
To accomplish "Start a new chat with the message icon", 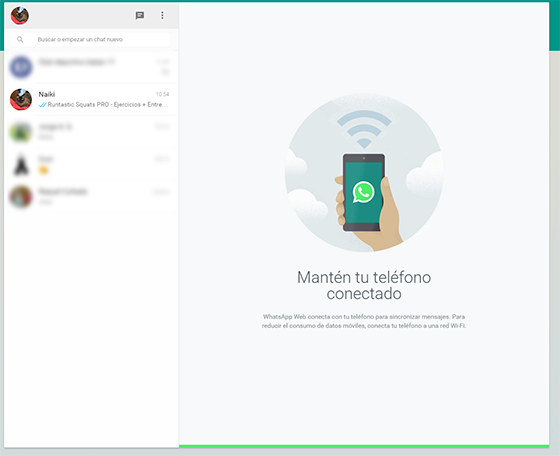I will [x=140, y=15].
